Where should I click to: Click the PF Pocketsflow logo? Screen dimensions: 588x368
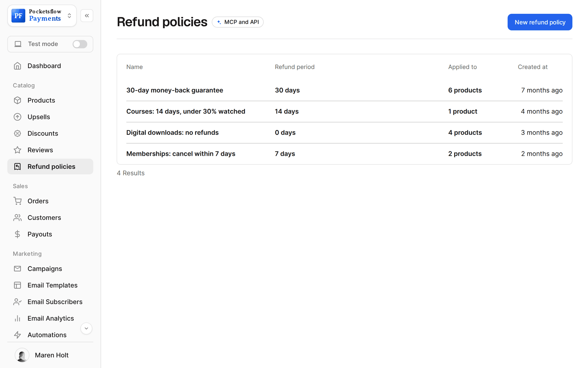tap(18, 16)
